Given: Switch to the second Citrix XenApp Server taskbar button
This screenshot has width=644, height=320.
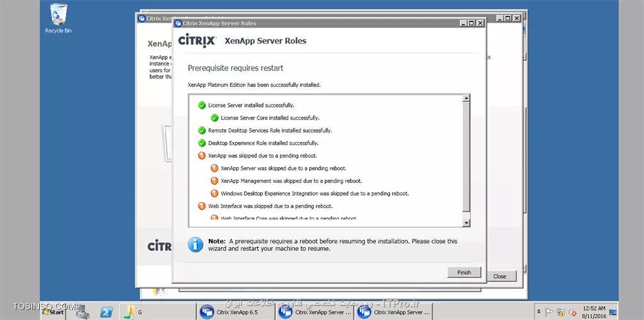Looking at the screenshot, I should [x=393, y=312].
